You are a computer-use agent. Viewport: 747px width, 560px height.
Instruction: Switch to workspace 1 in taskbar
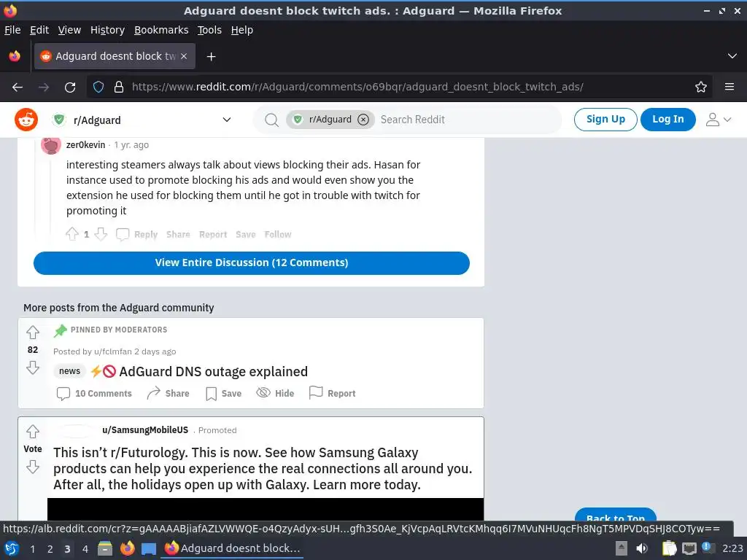(32, 548)
